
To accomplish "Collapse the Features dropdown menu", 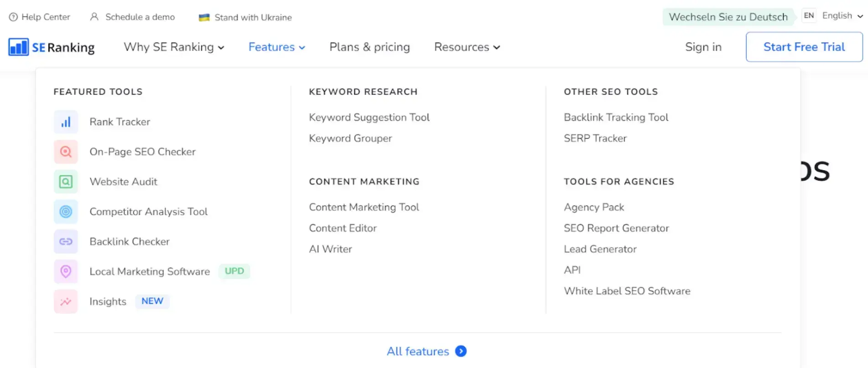I will [277, 47].
